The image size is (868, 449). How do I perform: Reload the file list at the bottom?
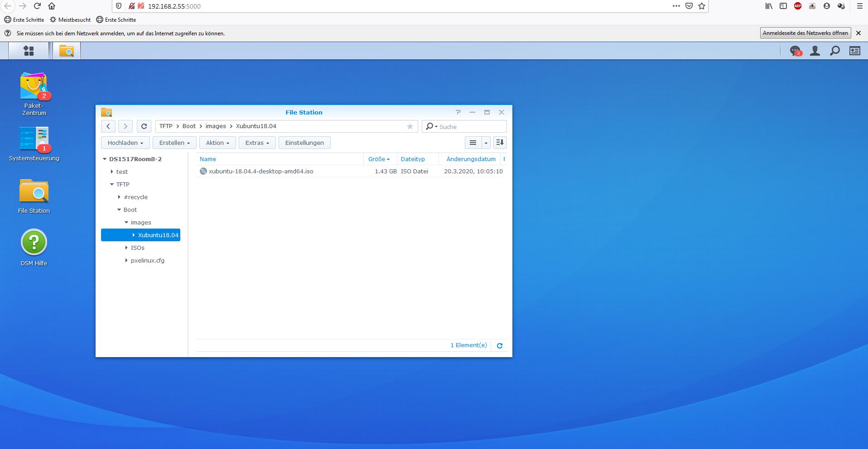pyautogui.click(x=500, y=346)
